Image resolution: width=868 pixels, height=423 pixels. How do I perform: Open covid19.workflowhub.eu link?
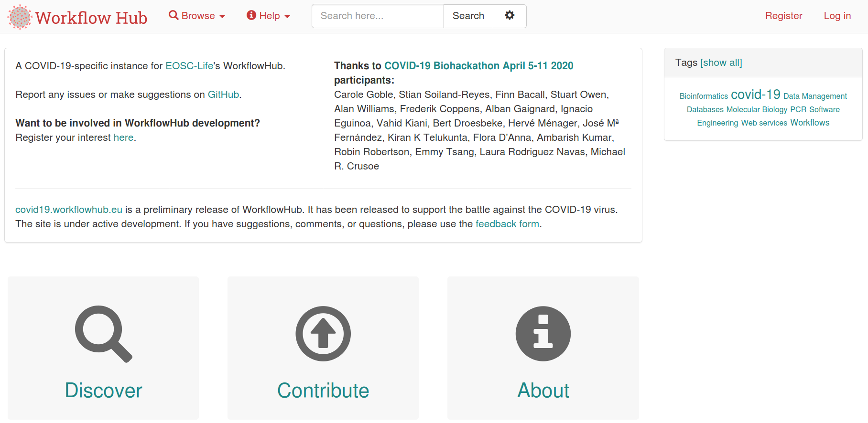click(69, 210)
